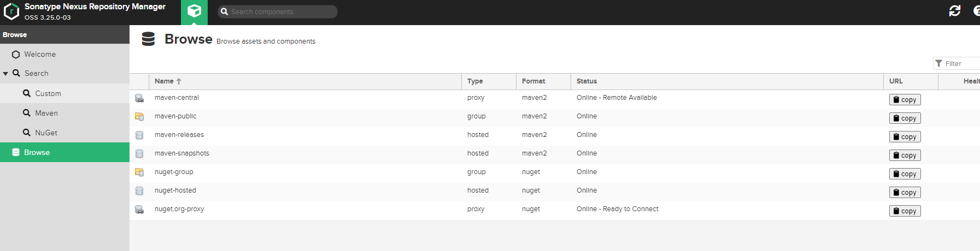Click the nuget-group folder icon

click(x=139, y=172)
